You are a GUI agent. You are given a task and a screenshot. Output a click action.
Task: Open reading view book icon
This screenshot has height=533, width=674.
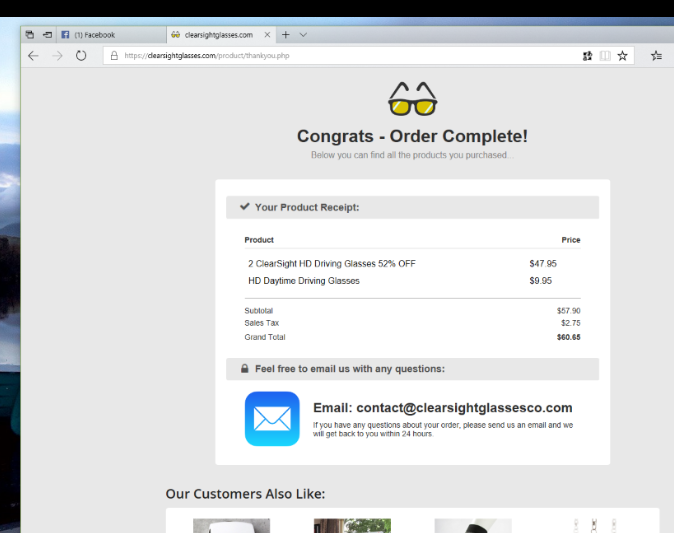pos(605,55)
